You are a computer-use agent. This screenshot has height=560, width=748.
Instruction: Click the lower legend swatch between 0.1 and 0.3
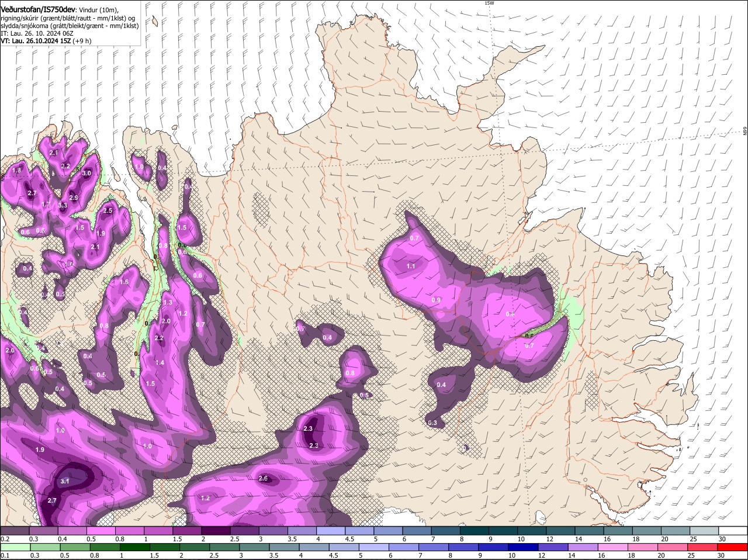click(15, 547)
